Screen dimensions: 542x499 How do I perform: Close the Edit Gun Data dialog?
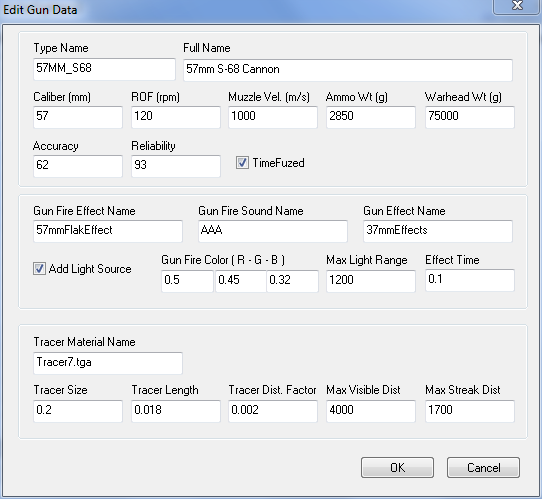coord(517,6)
